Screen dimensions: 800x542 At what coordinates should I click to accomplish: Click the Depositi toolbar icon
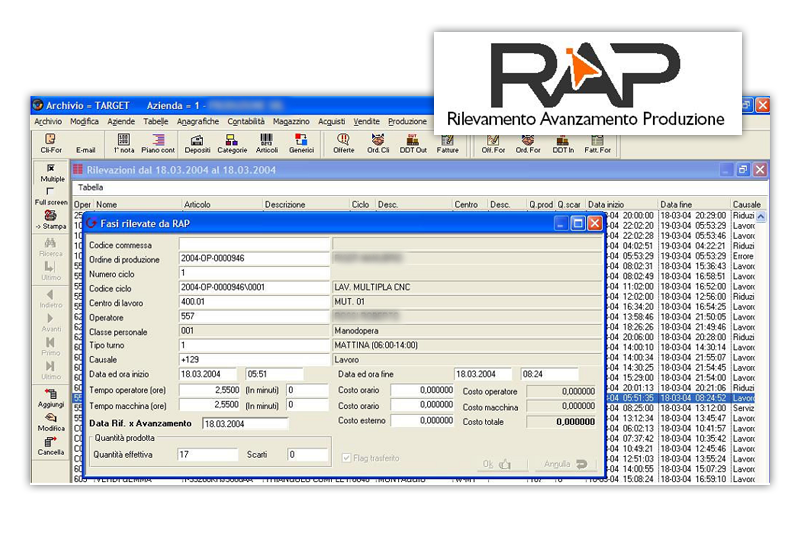(197, 141)
